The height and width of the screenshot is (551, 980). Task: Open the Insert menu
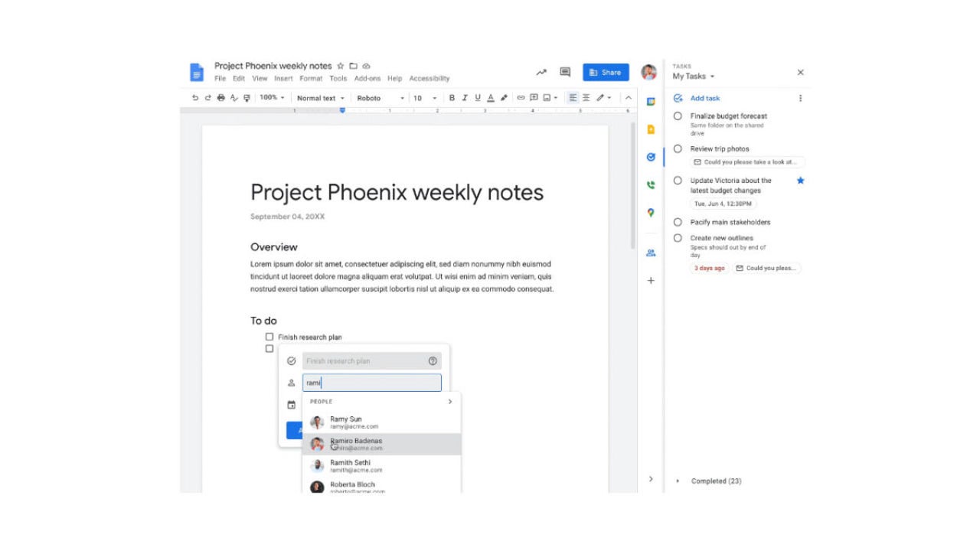pyautogui.click(x=284, y=78)
